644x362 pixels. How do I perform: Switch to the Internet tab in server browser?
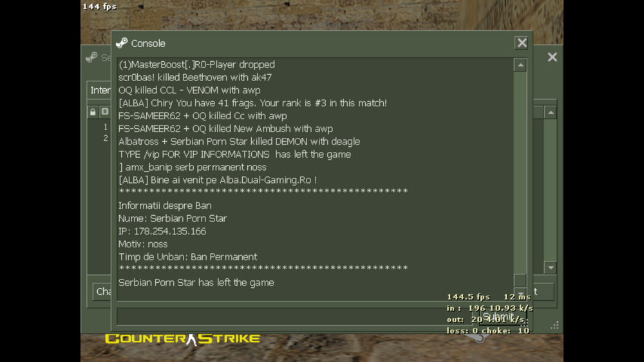click(x=100, y=90)
